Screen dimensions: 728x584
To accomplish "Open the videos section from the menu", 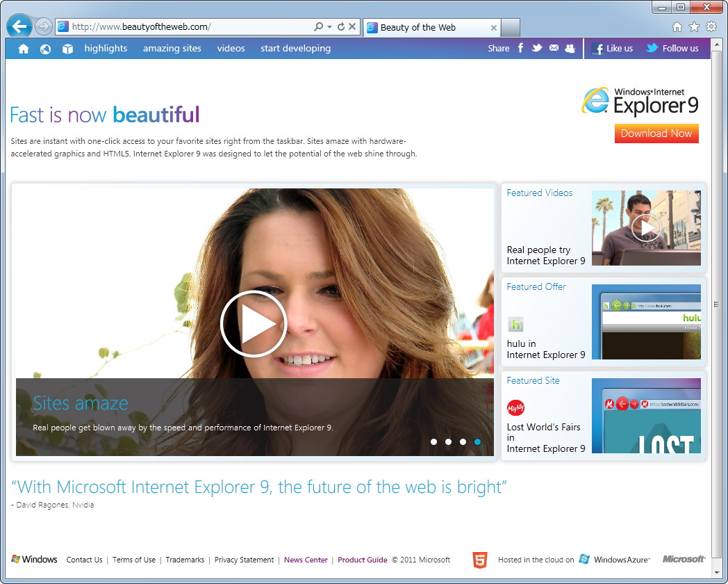I will click(231, 49).
